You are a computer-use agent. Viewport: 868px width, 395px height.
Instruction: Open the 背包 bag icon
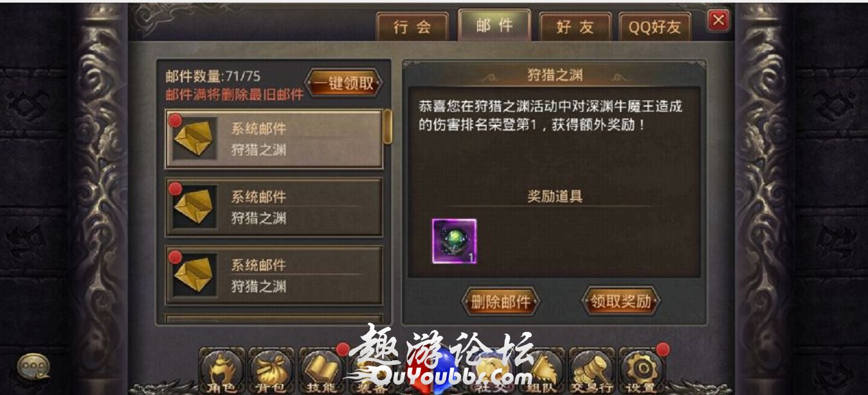coord(271,372)
